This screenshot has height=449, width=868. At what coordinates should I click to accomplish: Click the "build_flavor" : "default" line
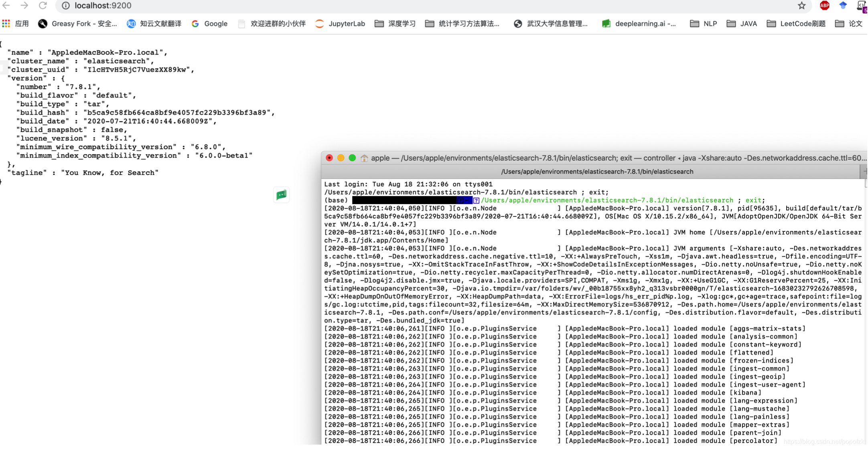[76, 95]
